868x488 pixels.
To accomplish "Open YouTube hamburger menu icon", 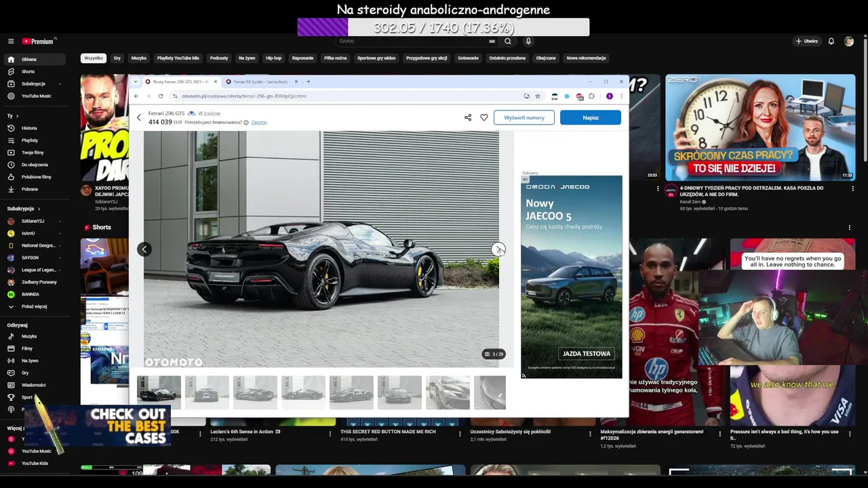I will point(11,41).
